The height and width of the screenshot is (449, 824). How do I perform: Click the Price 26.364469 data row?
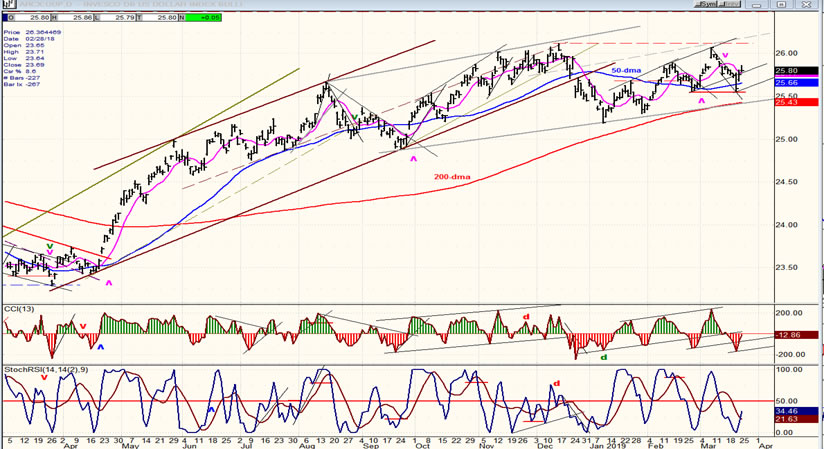[32, 32]
